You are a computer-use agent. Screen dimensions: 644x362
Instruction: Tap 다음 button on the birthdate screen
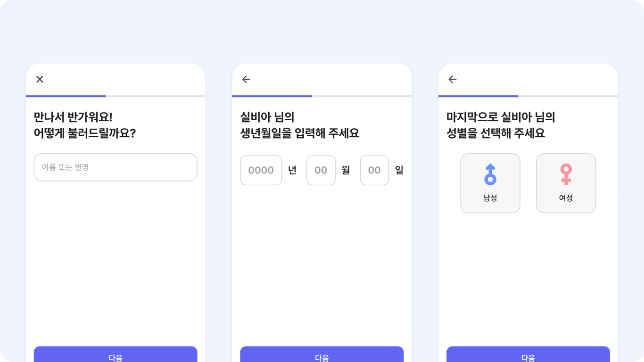pyautogui.click(x=322, y=354)
